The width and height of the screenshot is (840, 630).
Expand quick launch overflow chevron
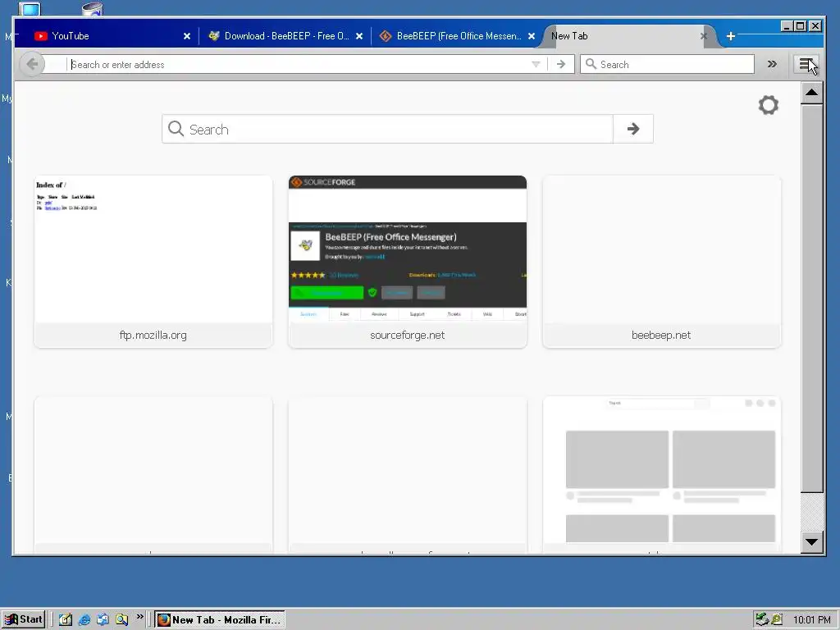point(139,617)
